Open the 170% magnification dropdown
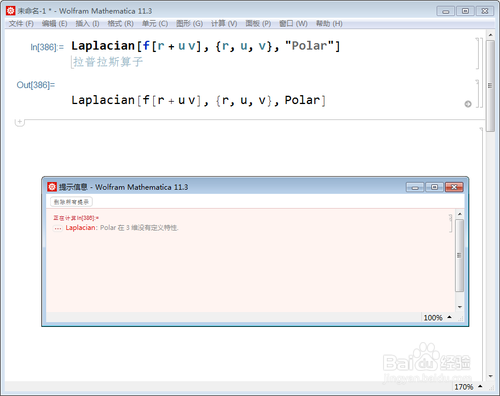500x396 pixels. [x=468, y=387]
